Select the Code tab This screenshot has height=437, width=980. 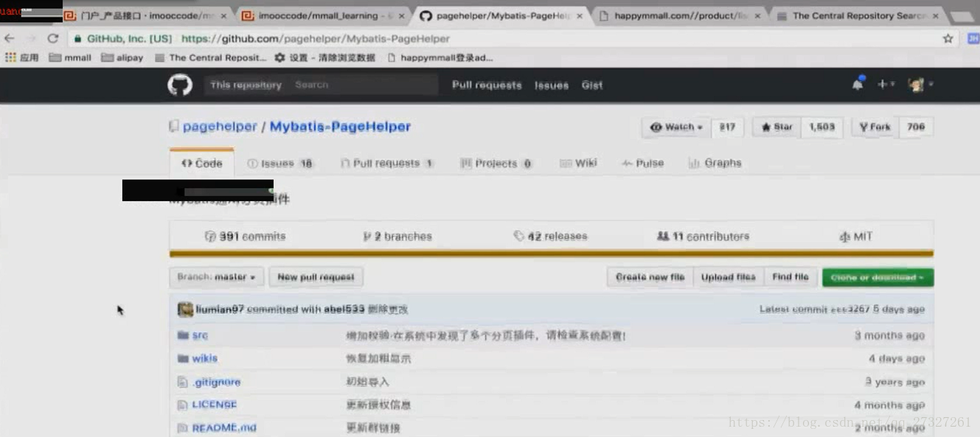[x=202, y=163]
